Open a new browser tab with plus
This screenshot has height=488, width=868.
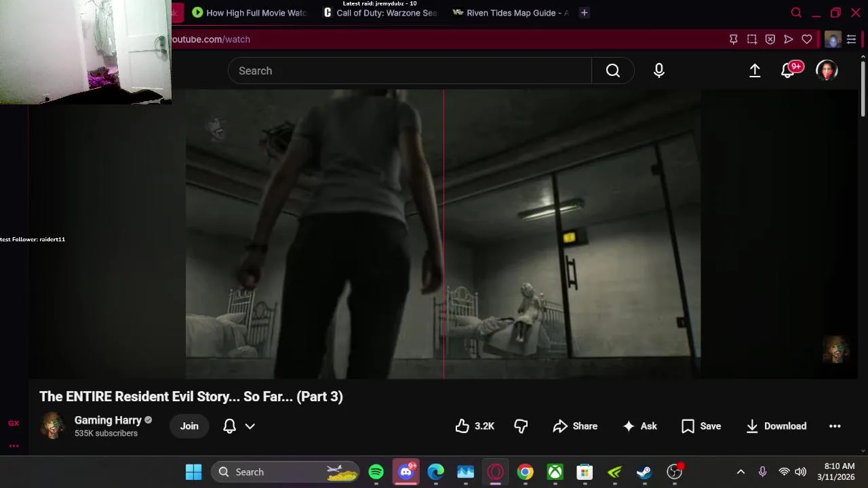pyautogui.click(x=584, y=13)
